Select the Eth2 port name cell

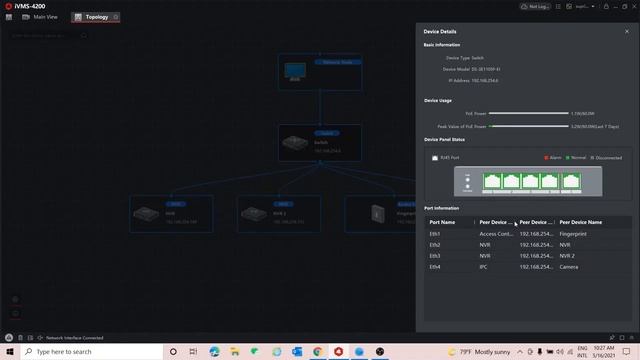(435, 245)
